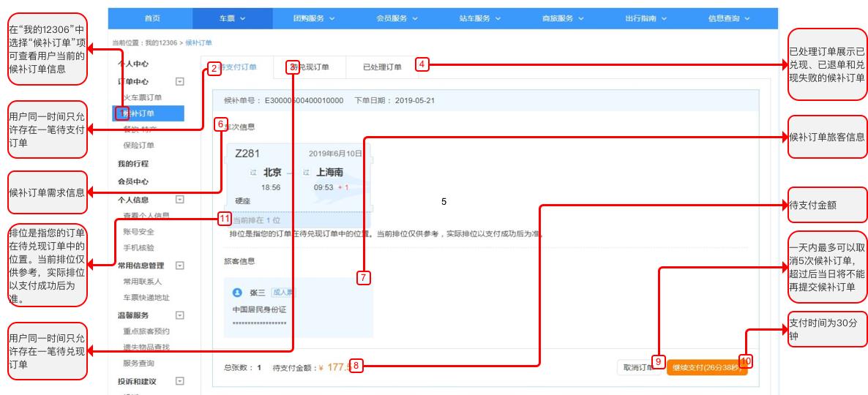Toggle the 投诉和建议 section expander icon
868x395 pixels.
[x=179, y=381]
